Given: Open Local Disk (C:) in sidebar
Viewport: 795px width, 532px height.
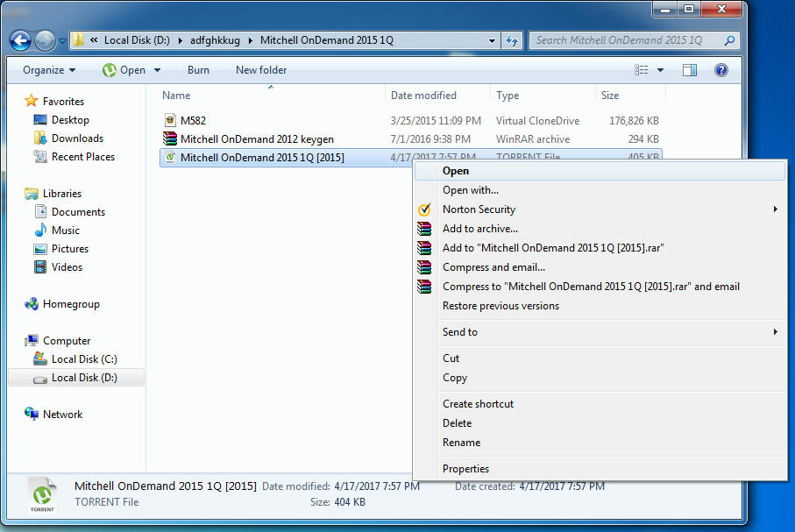Looking at the screenshot, I should (x=84, y=359).
